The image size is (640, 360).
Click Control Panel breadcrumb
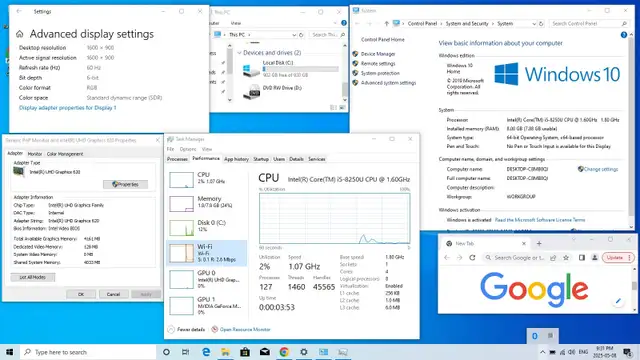click(422, 24)
